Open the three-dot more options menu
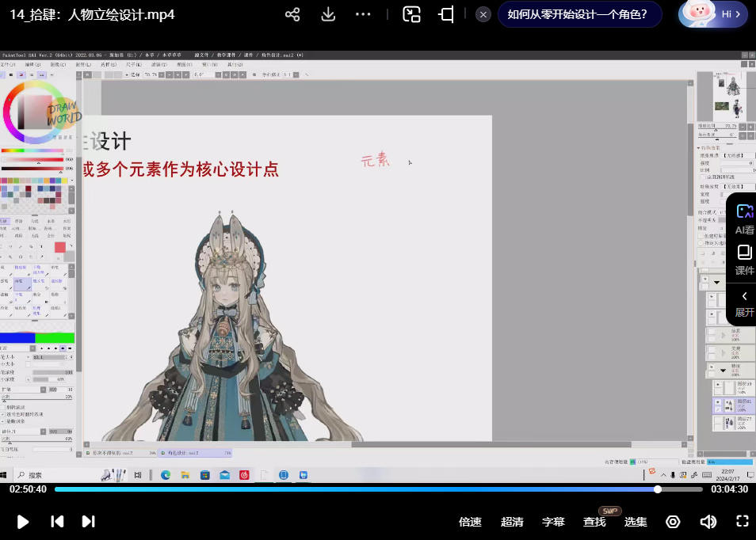The height and width of the screenshot is (540, 756). pos(363,14)
